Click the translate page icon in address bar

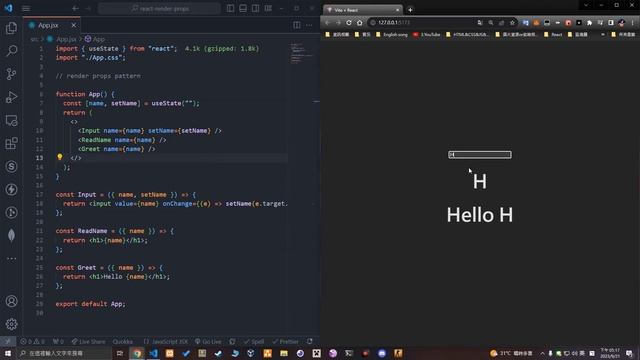[x=480, y=22]
